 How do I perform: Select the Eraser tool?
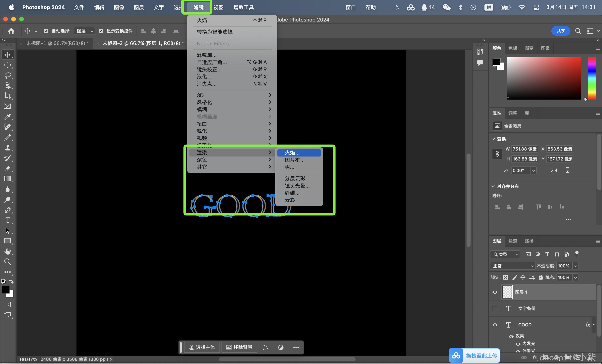[8, 169]
